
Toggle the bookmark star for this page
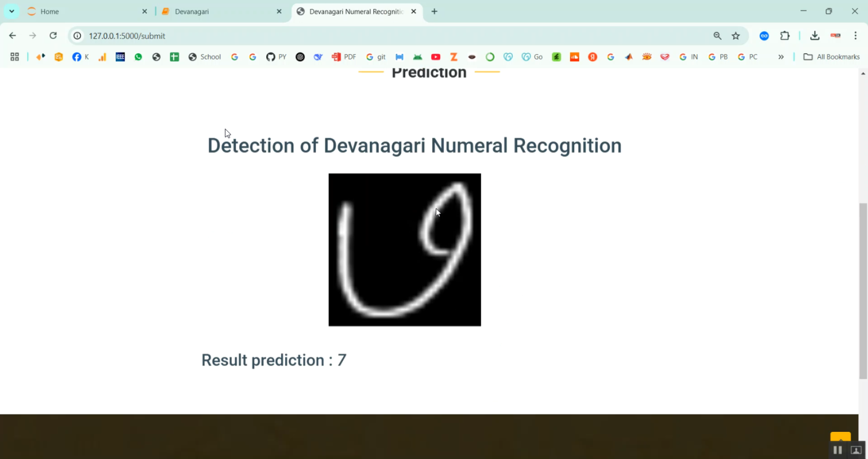tap(736, 36)
